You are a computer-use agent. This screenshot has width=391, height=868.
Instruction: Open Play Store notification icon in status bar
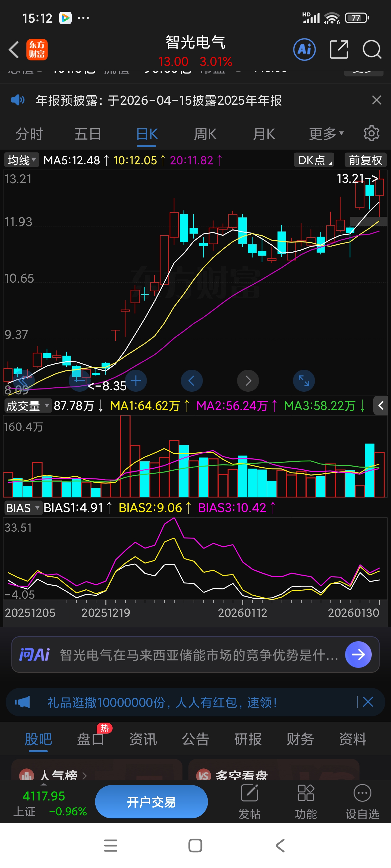[65, 18]
